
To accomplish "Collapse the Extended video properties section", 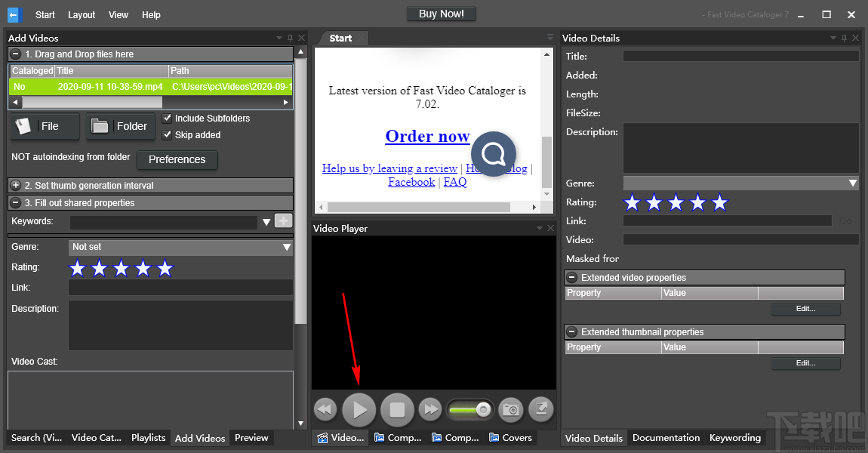I will click(x=571, y=277).
